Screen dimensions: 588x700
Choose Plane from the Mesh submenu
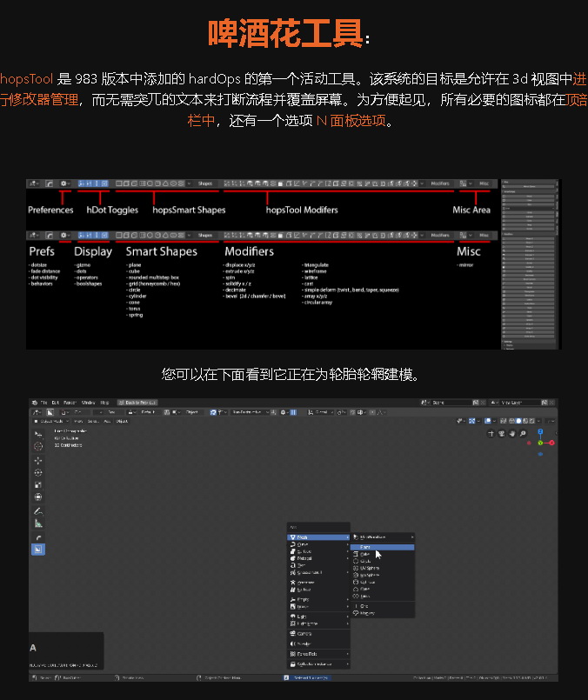[382, 547]
